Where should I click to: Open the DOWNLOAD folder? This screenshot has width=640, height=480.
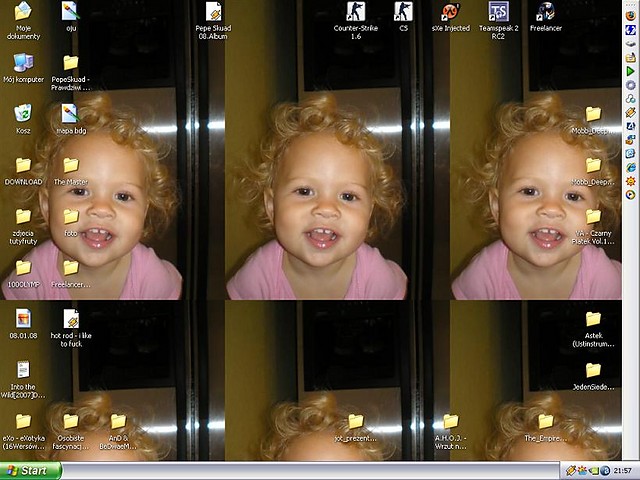point(23,171)
